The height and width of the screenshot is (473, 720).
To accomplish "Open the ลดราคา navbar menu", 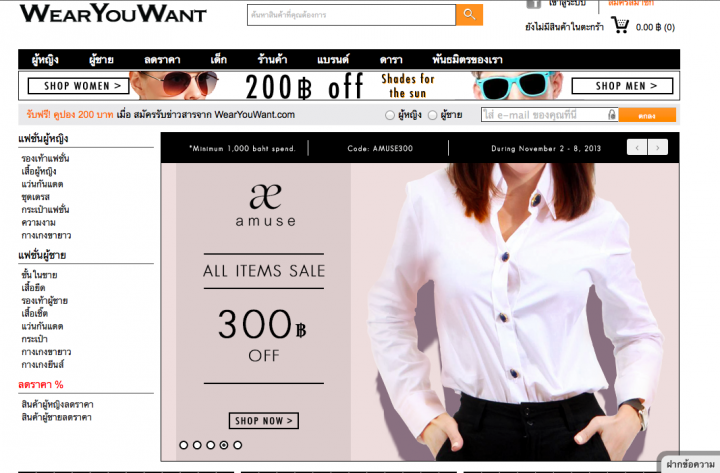I will 162,60.
